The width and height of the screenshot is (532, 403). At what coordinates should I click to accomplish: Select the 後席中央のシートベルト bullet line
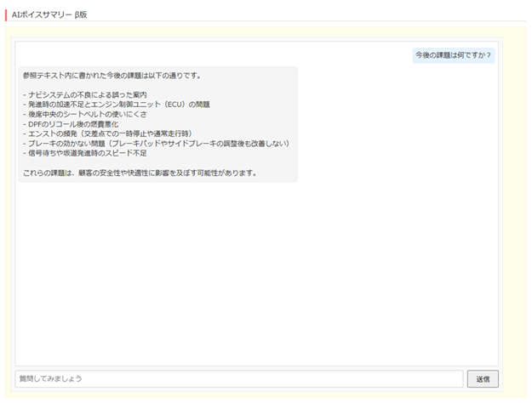coord(92,114)
